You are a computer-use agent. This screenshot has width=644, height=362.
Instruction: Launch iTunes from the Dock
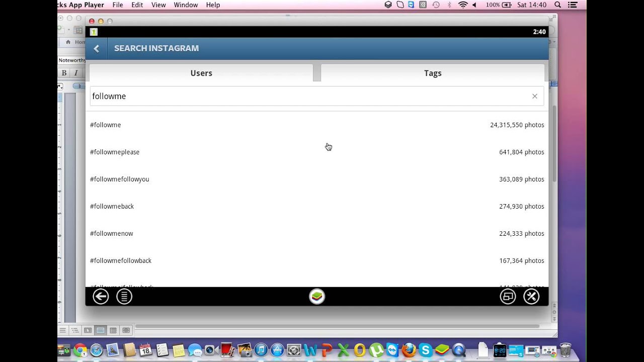pos(261,350)
